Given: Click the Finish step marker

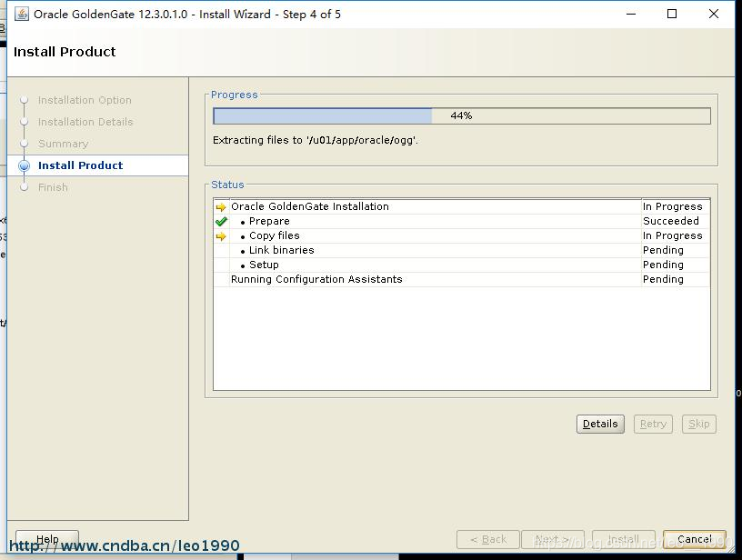Looking at the screenshot, I should pyautogui.click(x=25, y=187).
